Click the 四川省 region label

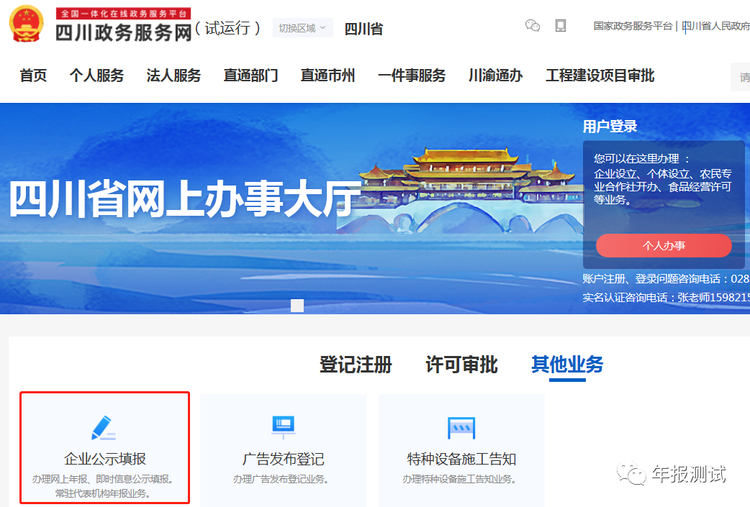pos(364,29)
